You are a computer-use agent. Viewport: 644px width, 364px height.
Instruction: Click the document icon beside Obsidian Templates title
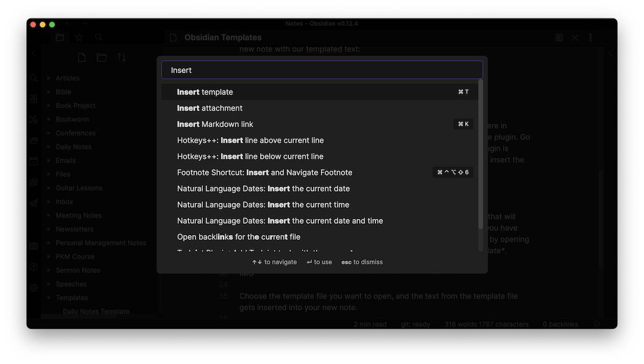point(173,38)
